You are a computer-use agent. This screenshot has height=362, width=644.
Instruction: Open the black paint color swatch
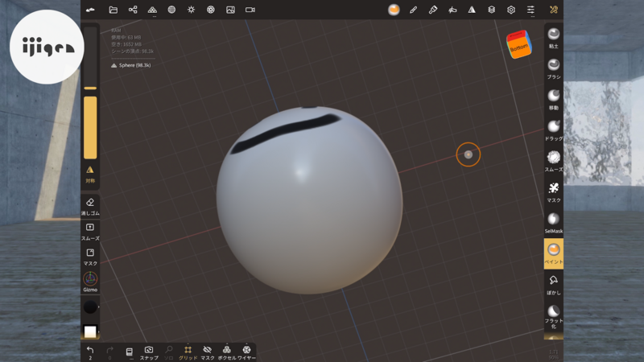coord(90,306)
